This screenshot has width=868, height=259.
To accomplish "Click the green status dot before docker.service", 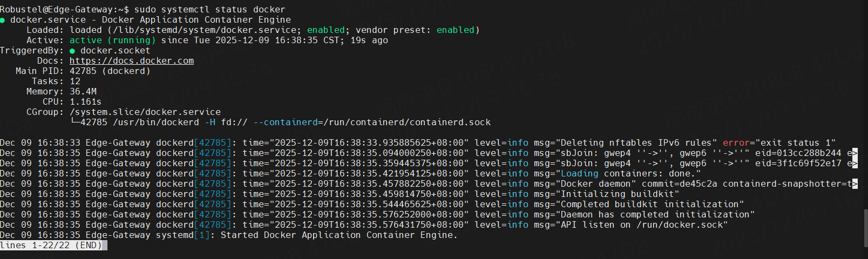I will click(3, 20).
